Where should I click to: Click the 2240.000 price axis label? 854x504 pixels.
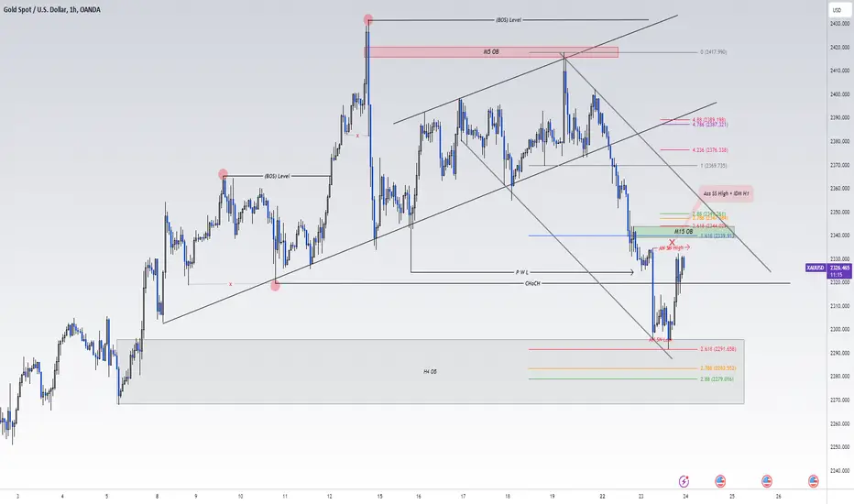(x=839, y=471)
